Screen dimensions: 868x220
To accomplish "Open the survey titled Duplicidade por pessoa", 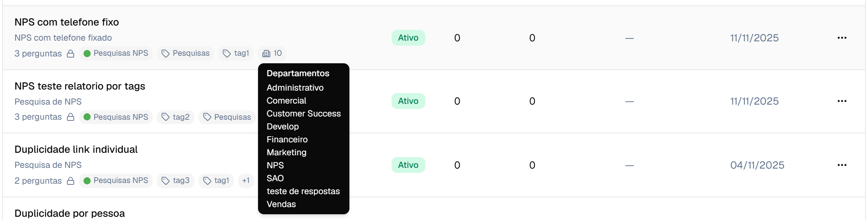I will click(69, 214).
